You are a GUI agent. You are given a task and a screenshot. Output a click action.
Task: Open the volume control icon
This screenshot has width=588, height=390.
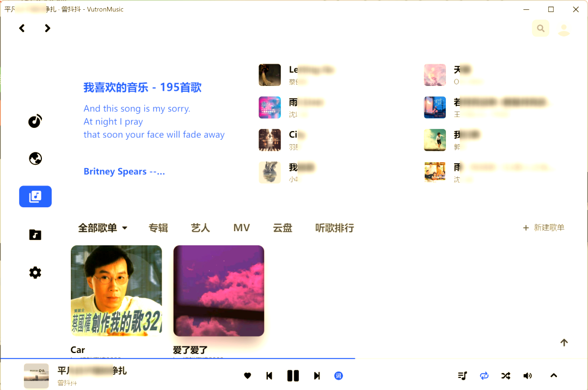click(x=527, y=375)
